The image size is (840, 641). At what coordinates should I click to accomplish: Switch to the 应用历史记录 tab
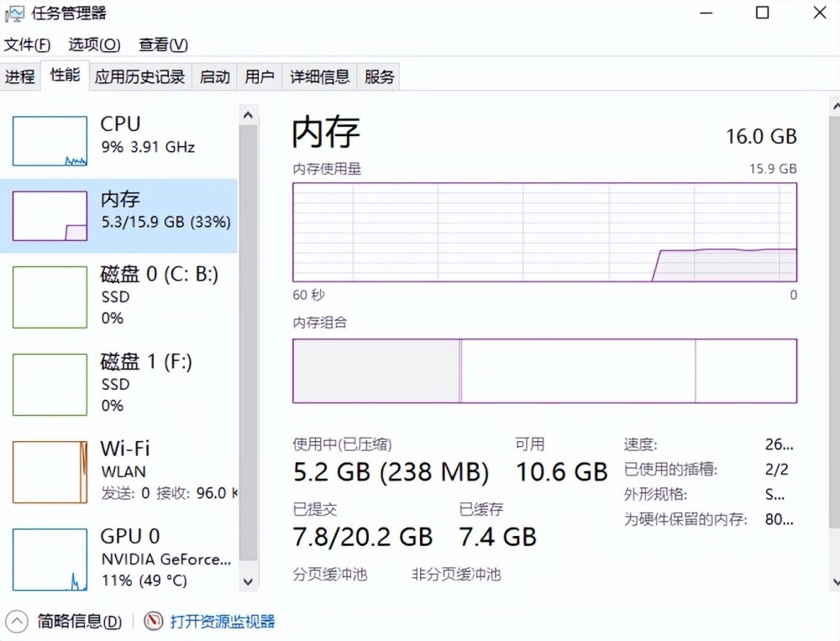pos(139,76)
